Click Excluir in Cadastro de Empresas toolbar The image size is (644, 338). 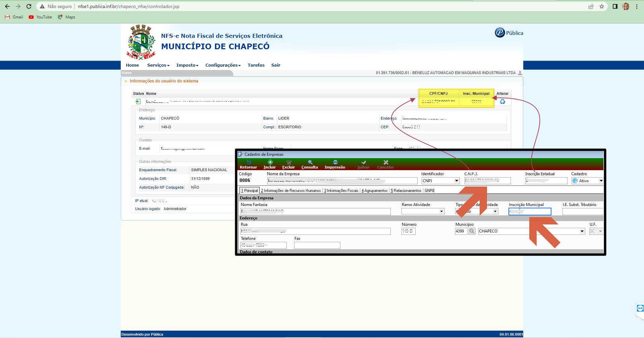pos(288,164)
